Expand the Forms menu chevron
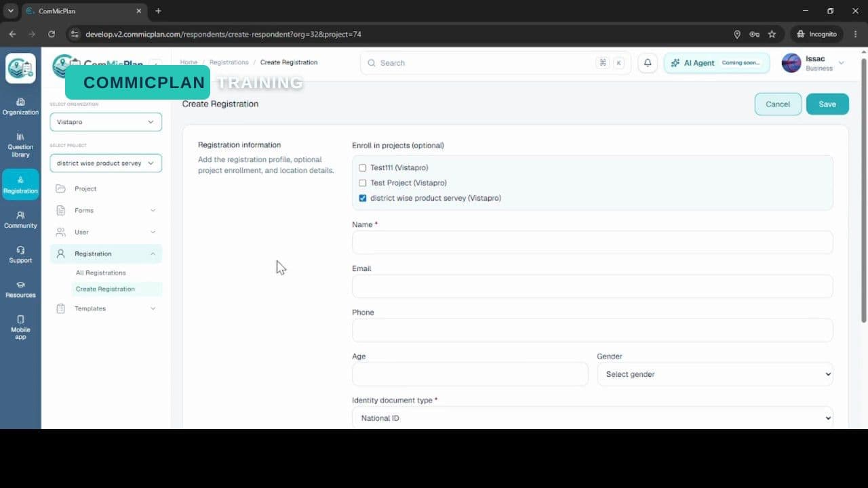Viewport: 868px width, 488px height. pos(153,210)
